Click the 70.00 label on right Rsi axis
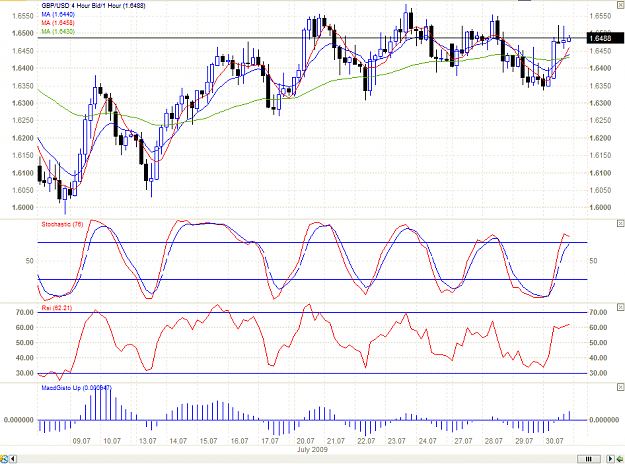 pyautogui.click(x=598, y=312)
